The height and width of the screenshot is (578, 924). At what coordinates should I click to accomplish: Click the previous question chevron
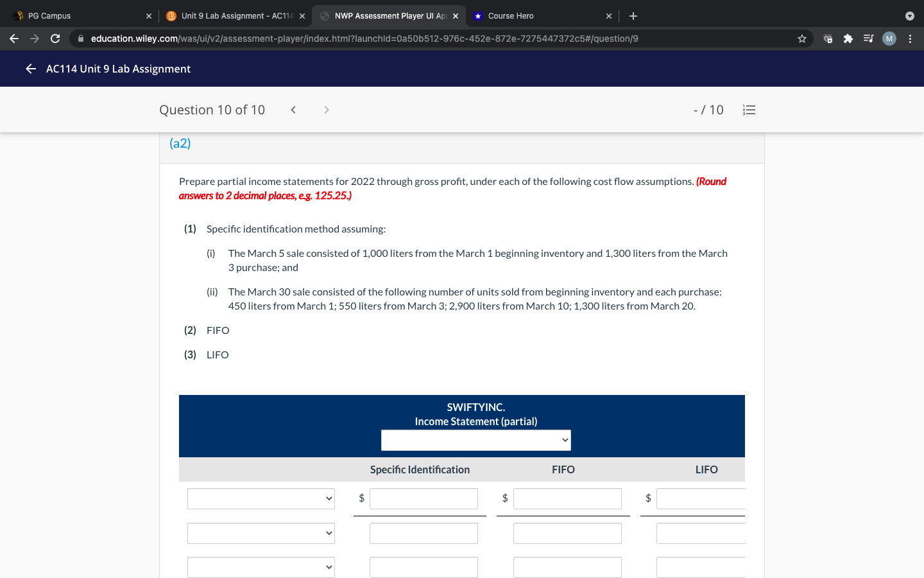[293, 110]
